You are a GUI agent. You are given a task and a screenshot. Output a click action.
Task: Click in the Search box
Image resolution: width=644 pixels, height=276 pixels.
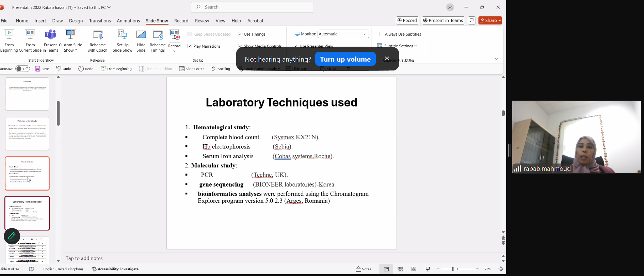click(x=252, y=7)
